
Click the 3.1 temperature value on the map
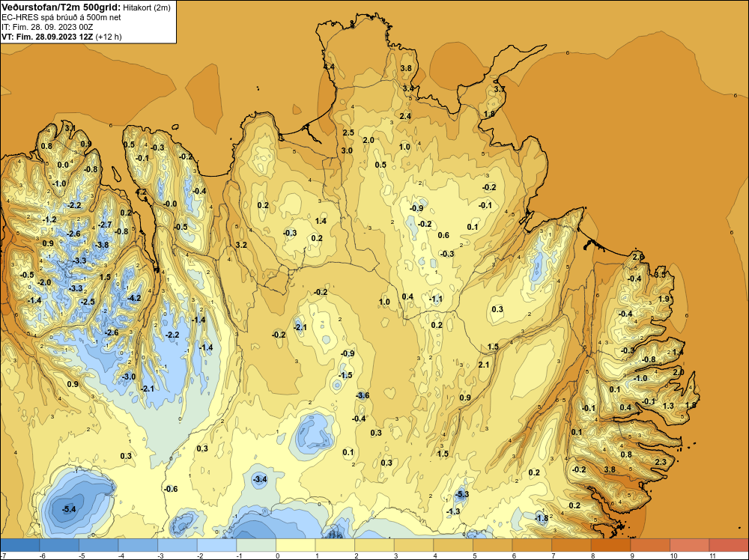point(70,128)
